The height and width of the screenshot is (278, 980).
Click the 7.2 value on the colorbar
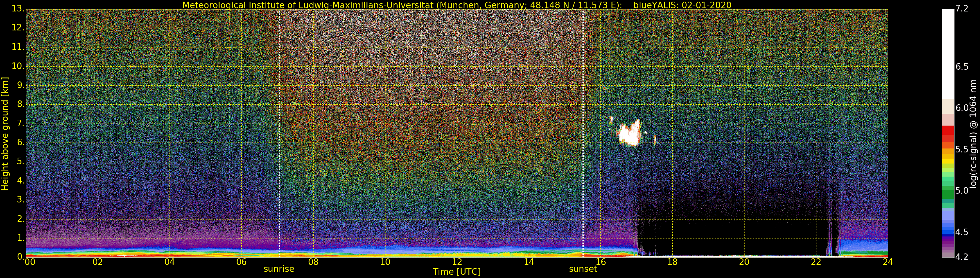(962, 9)
